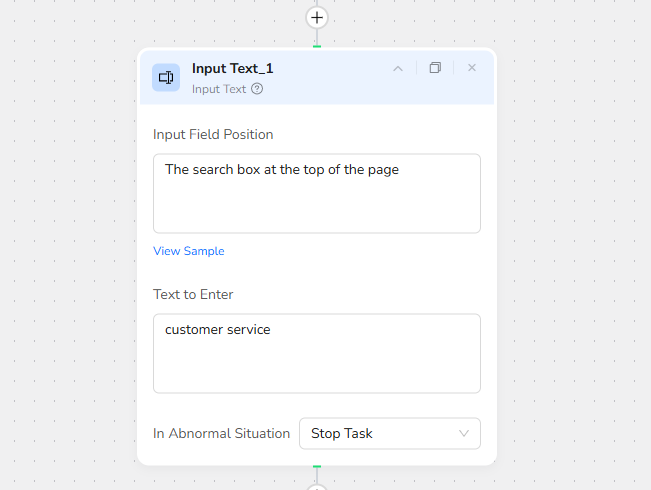
Task: Collapse the Input Text_1 node panel
Action: click(x=398, y=68)
